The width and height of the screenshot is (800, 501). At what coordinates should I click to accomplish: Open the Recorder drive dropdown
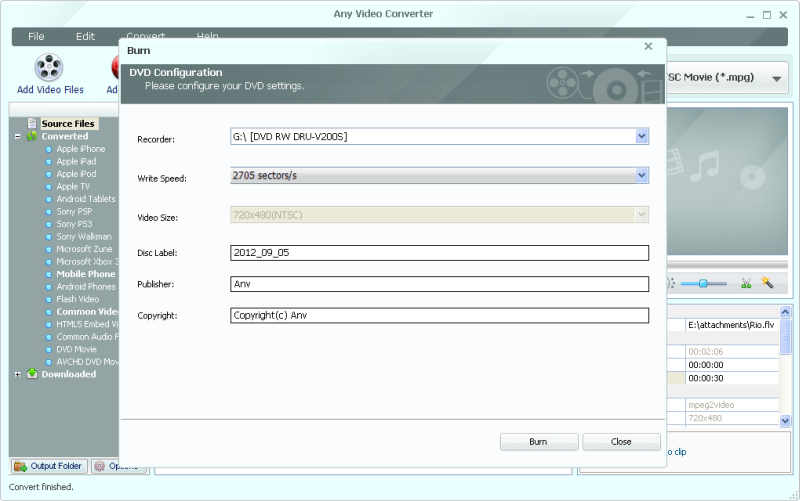coord(642,136)
